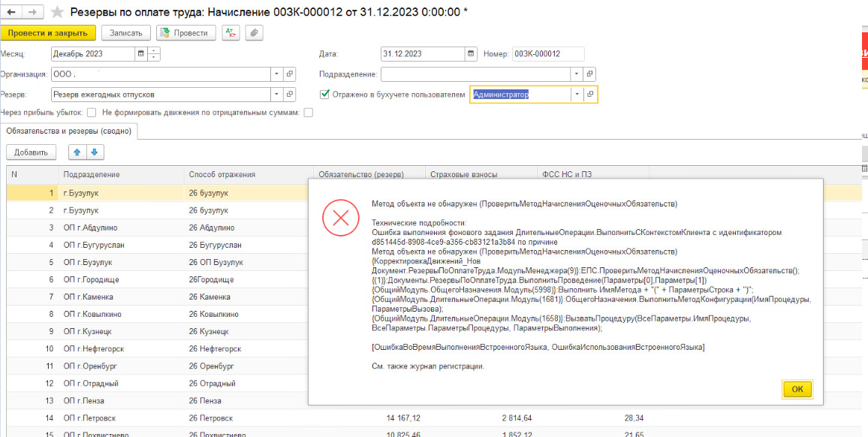Sort by the Способ отражения column header
The image size is (868, 437).
249,174
